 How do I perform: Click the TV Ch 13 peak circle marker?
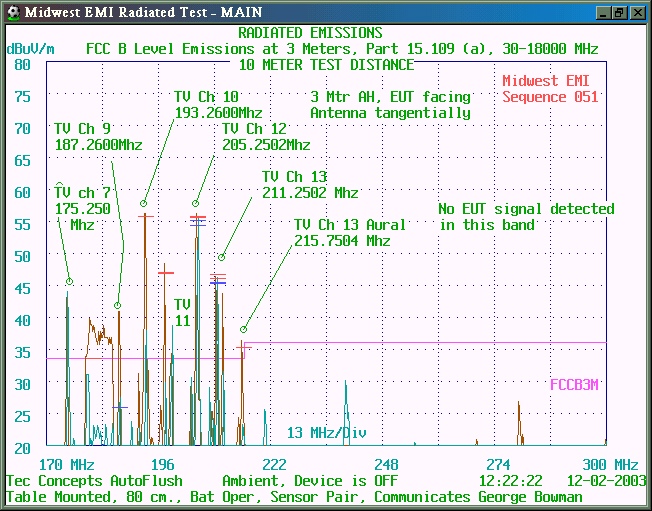(x=222, y=257)
